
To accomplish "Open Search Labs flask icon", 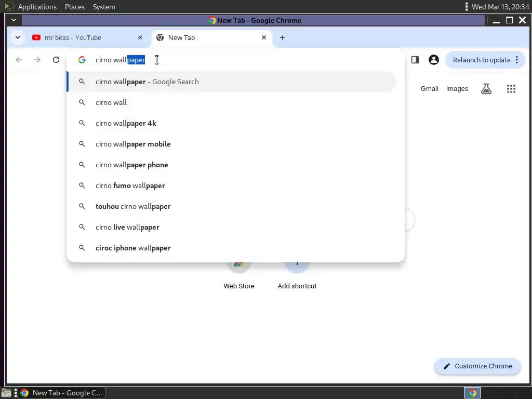I will click(486, 89).
